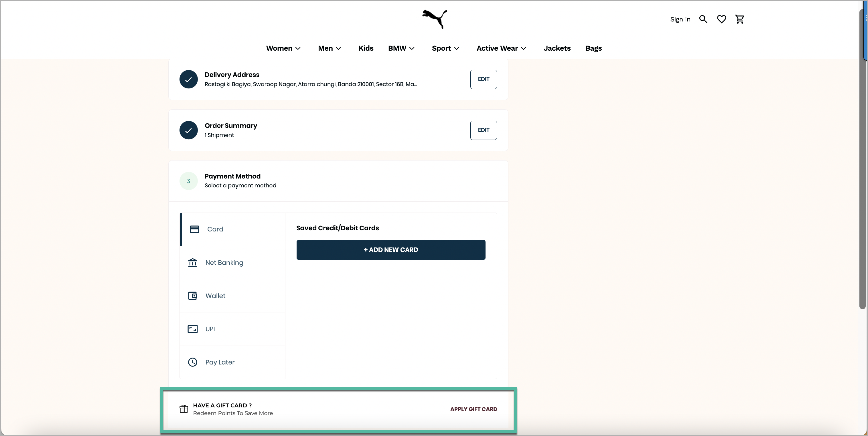This screenshot has width=868, height=436.
Task: Expand the Men menu chevron
Action: click(x=338, y=48)
